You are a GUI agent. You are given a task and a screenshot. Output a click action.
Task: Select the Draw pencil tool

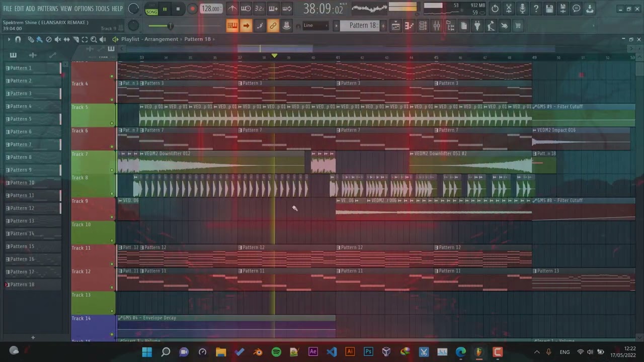[x=31, y=39]
